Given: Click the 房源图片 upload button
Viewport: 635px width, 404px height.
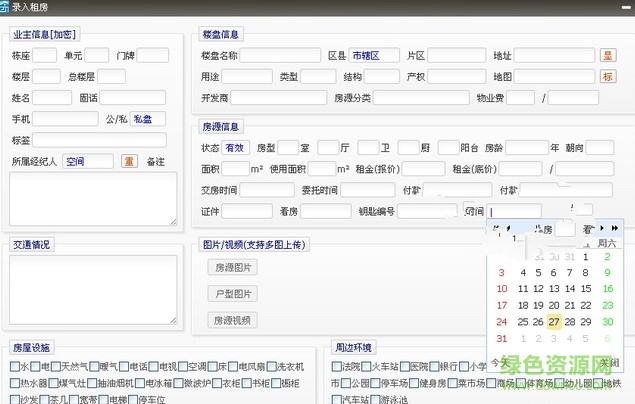Looking at the screenshot, I should pos(232,267).
